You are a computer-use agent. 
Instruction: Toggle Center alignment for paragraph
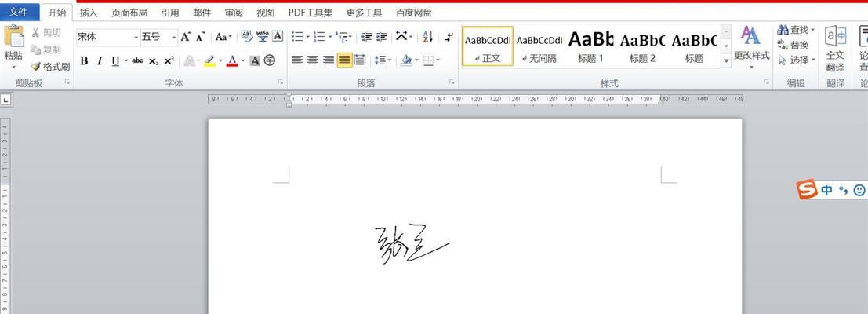pos(313,60)
